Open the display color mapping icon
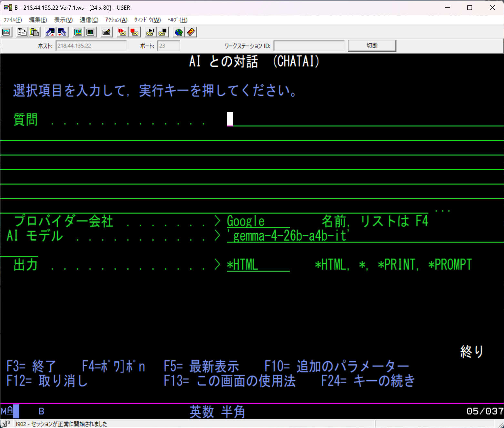This screenshot has height=428, width=504. click(78, 32)
